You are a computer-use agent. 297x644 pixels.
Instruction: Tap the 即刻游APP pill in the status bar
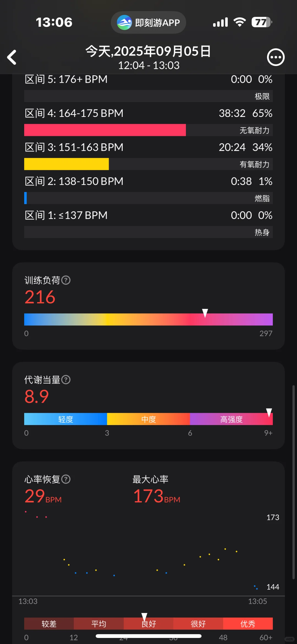(148, 23)
